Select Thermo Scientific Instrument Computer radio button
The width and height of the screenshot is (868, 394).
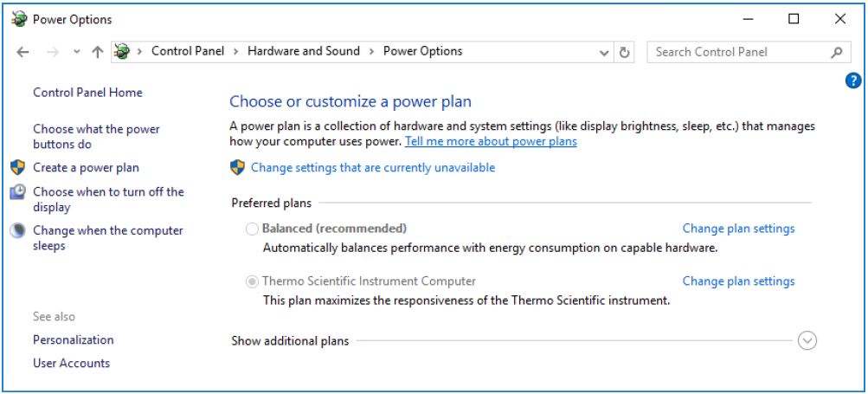(x=252, y=281)
